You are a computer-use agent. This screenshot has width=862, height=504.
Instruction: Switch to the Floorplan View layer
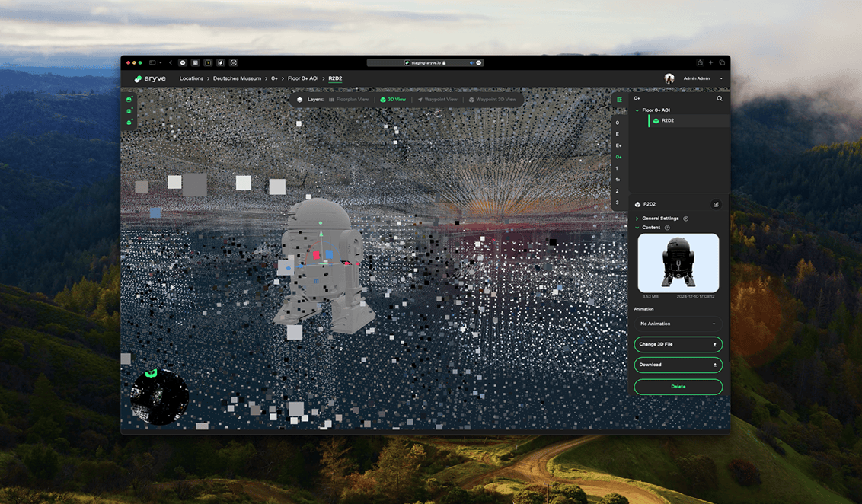point(349,100)
